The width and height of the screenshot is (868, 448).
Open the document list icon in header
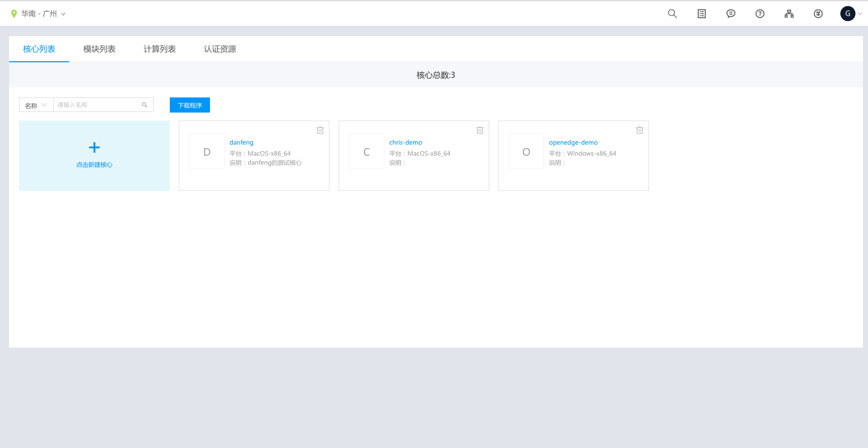701,14
